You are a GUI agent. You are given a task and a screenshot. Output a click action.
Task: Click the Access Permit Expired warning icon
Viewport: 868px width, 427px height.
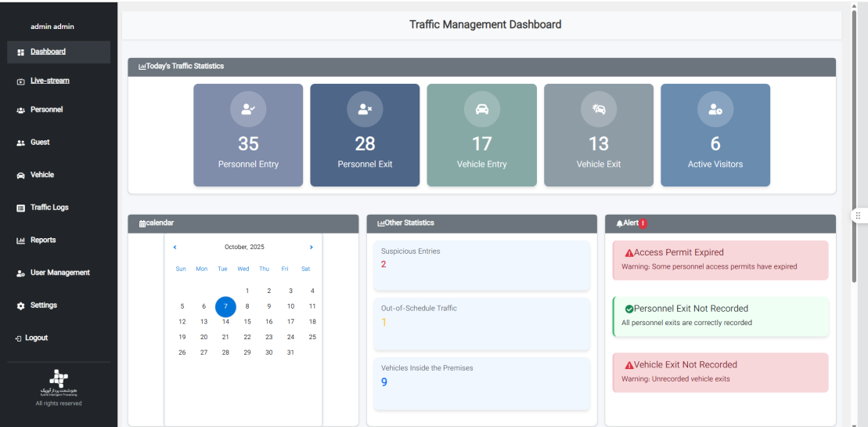pos(628,253)
